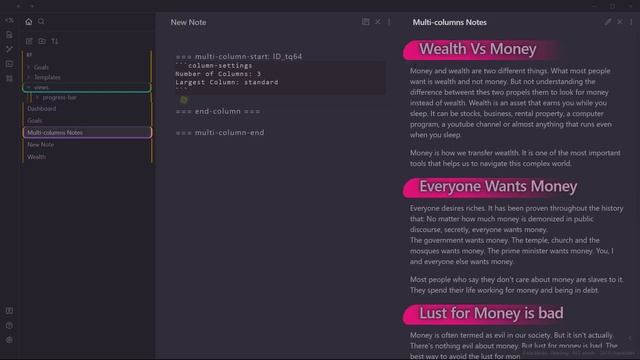Close the New Note pane
Image resolution: width=640 pixels, height=360 pixels.
[x=378, y=22]
